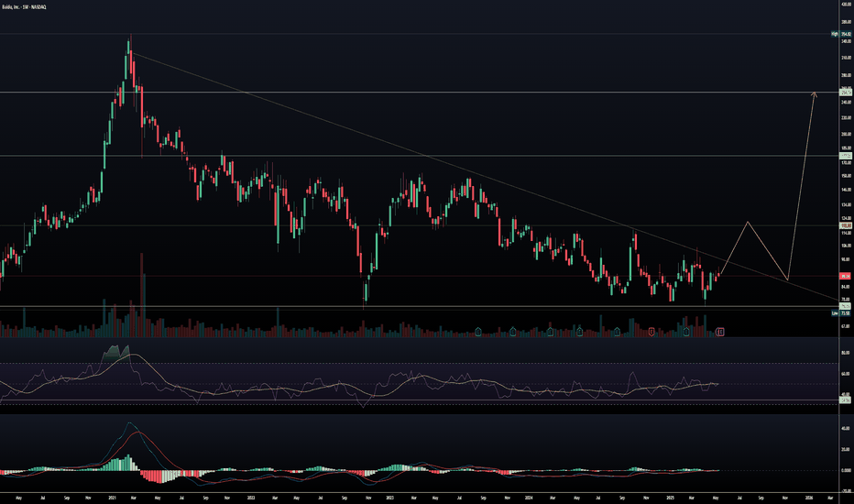Click the 2026 label on the time axis
Viewport: 854px width, 504px height.
click(809, 498)
